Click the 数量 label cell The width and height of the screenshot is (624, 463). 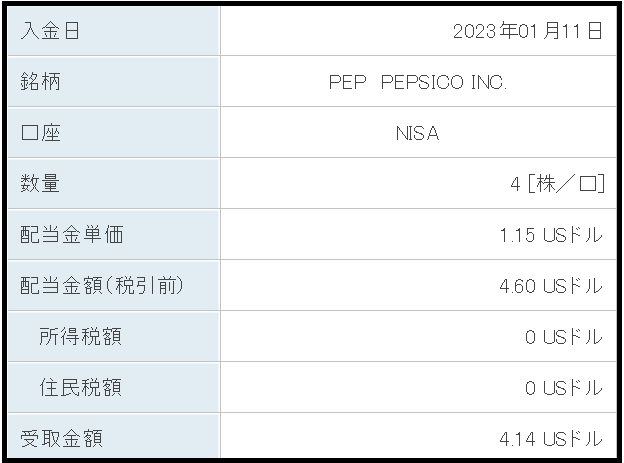point(114,184)
